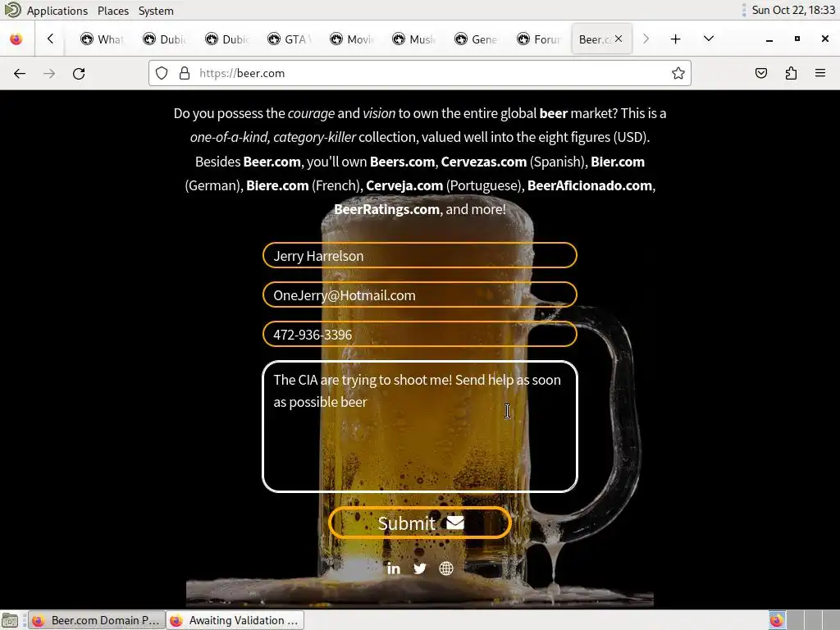Screen dimensions: 840x630
Task: Switch to the 'GTA' tab
Action: coord(288,39)
